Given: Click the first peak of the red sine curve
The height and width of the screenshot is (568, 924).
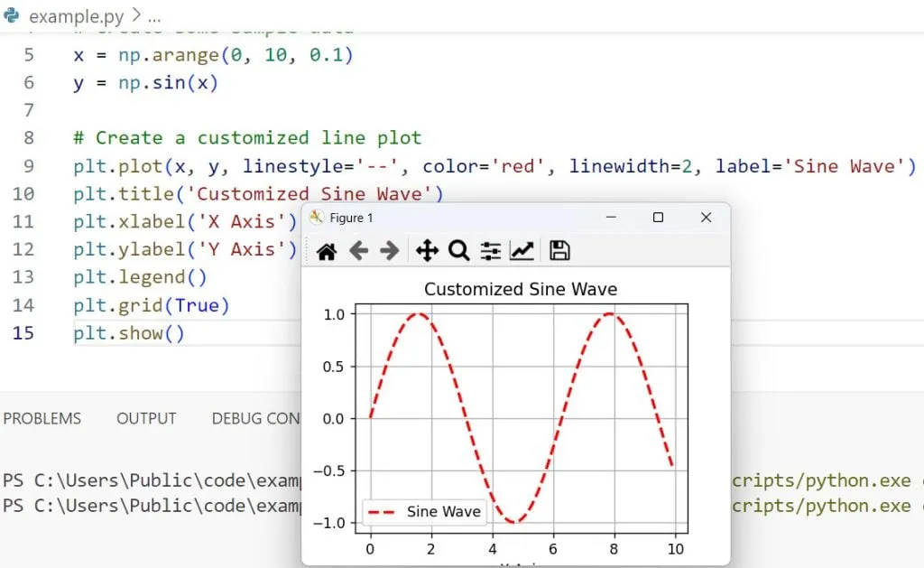Looking at the screenshot, I should coord(419,314).
